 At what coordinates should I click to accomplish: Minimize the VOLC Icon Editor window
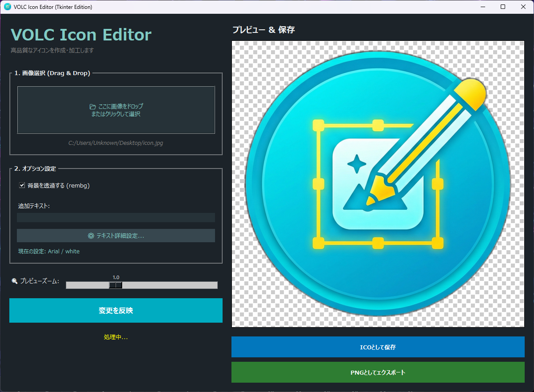point(483,7)
